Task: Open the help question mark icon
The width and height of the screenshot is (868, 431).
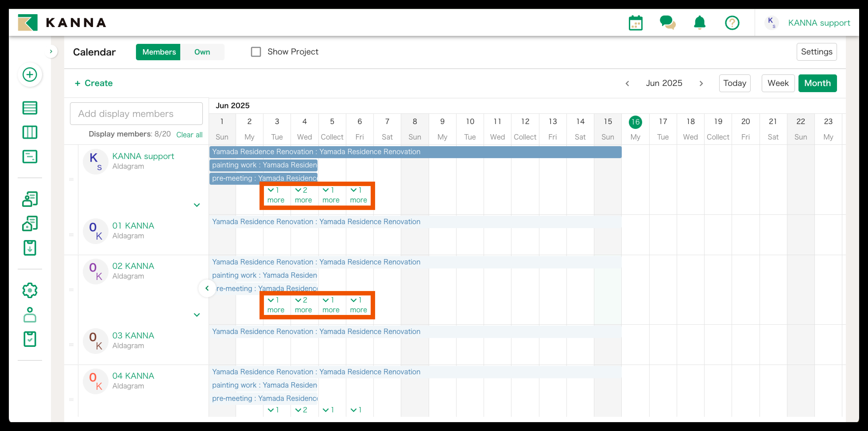Action: click(x=732, y=23)
